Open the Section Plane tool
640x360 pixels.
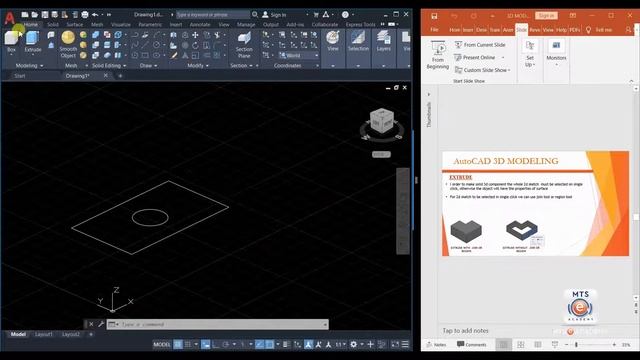click(x=244, y=45)
